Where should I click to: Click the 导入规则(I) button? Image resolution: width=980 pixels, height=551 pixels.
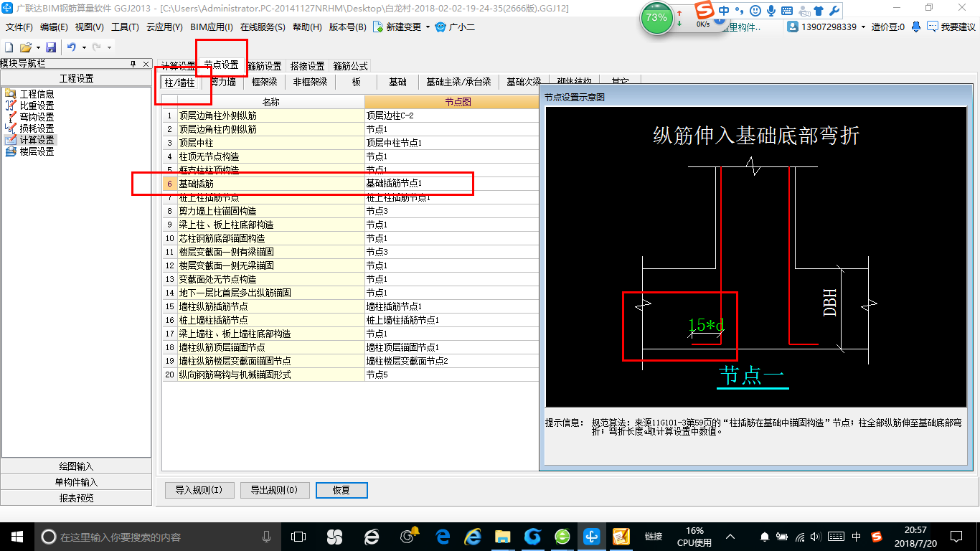point(199,490)
